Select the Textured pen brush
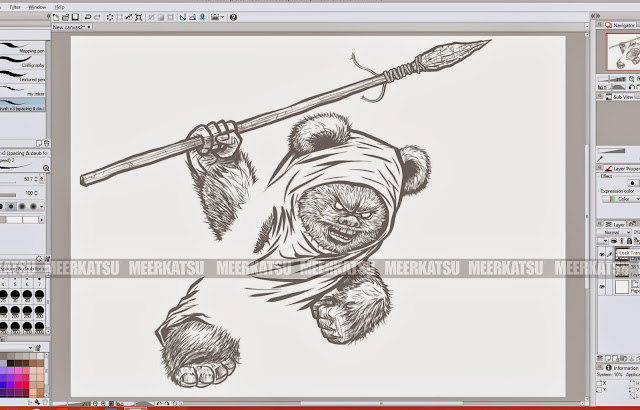The width and height of the screenshot is (640, 410). [22, 76]
